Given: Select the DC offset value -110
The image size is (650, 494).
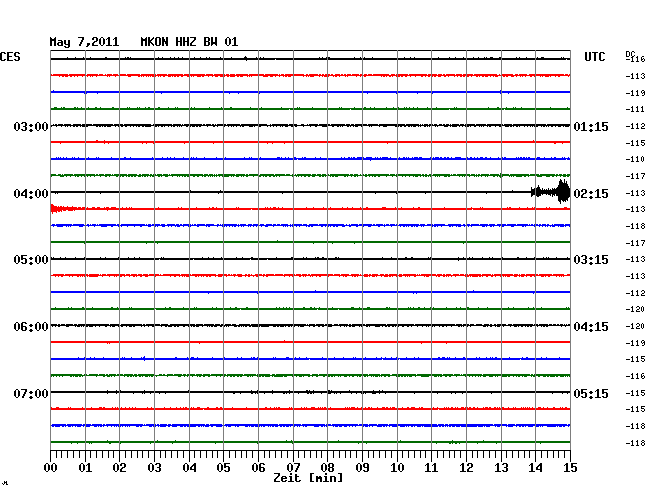Looking at the screenshot, I should 635,159.
